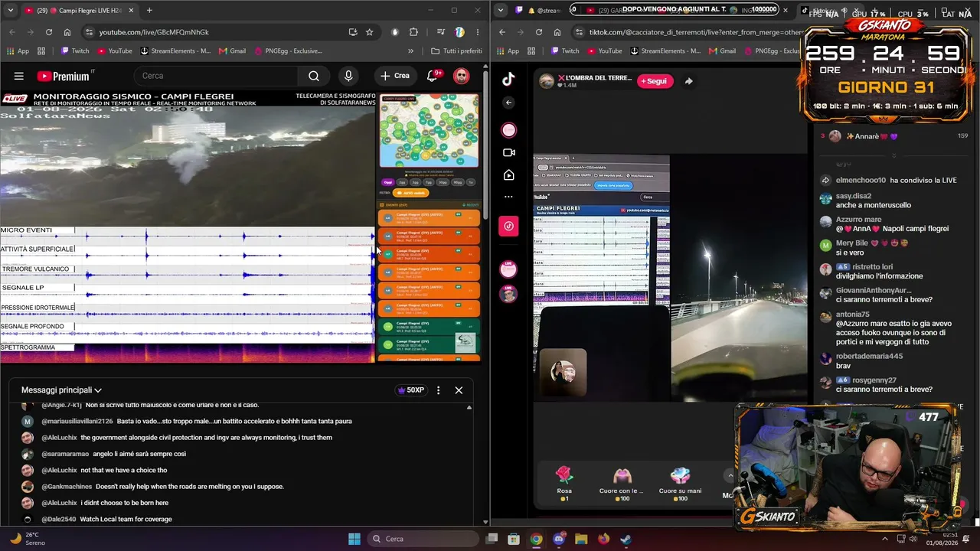
Task: Open the YouTube guide hamburger menu
Action: pos(19,76)
